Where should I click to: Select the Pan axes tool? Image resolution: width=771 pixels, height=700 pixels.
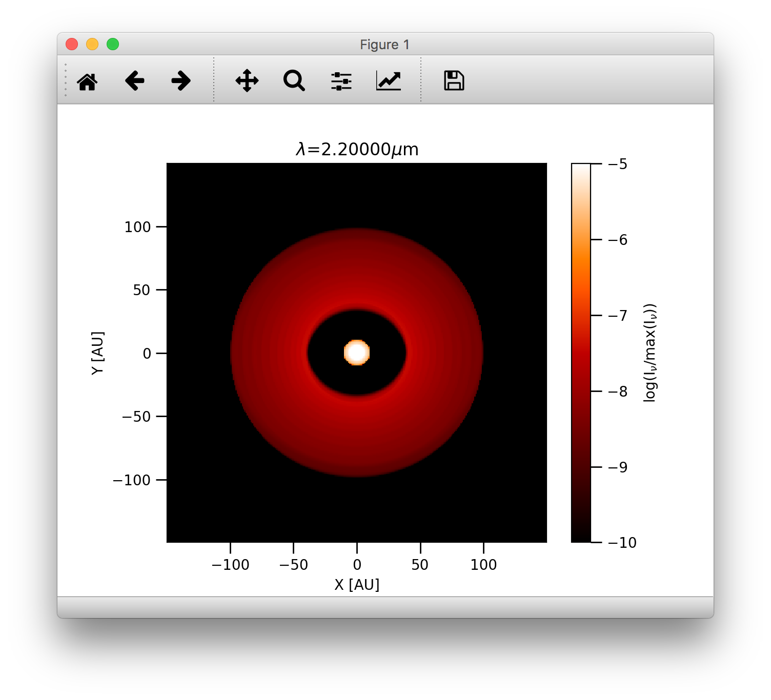(x=247, y=81)
